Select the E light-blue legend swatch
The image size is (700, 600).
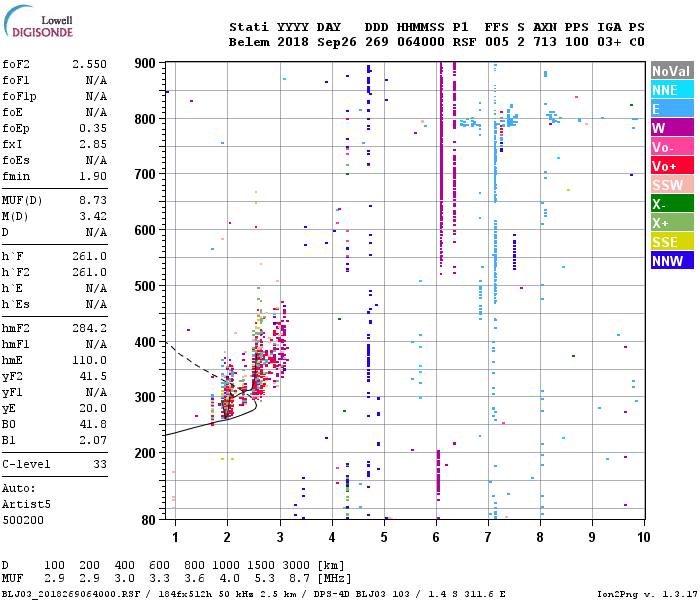[672, 109]
